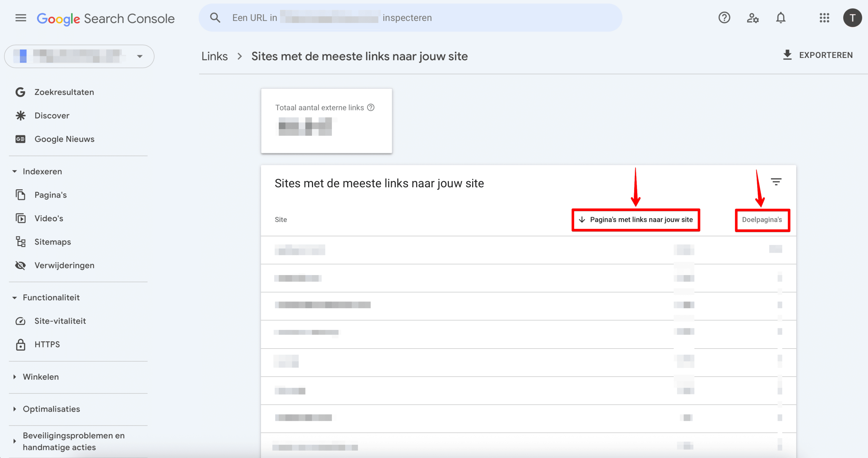Click the sort arrow in Pagina's met links column

click(x=582, y=220)
